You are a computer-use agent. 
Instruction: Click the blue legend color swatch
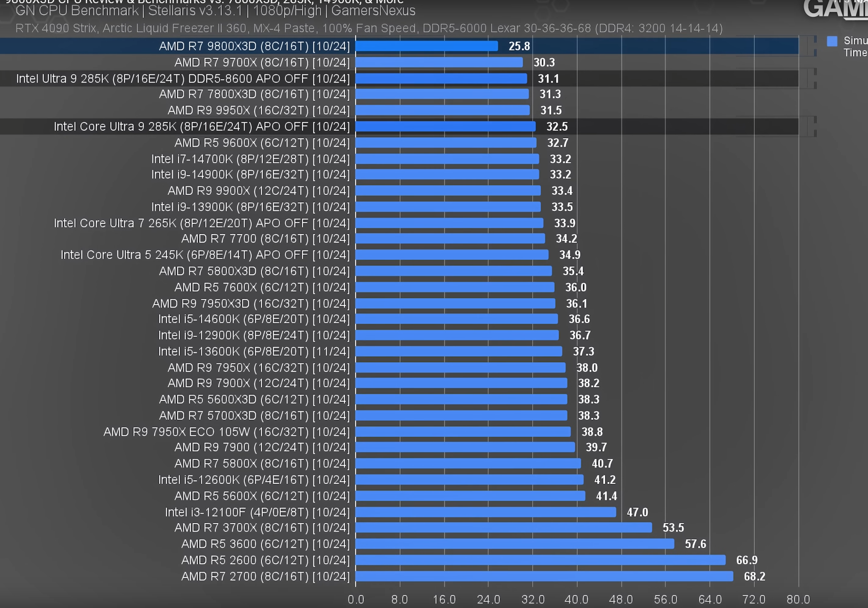pos(832,41)
